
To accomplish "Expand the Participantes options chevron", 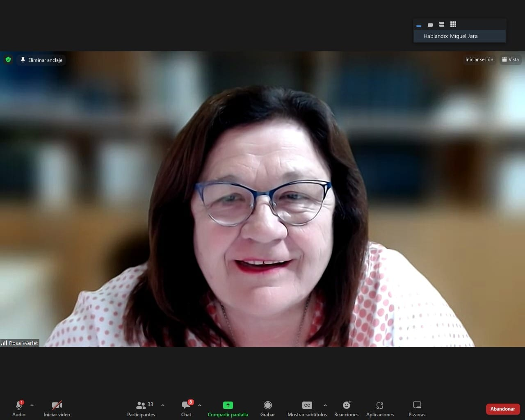I will coord(163,405).
